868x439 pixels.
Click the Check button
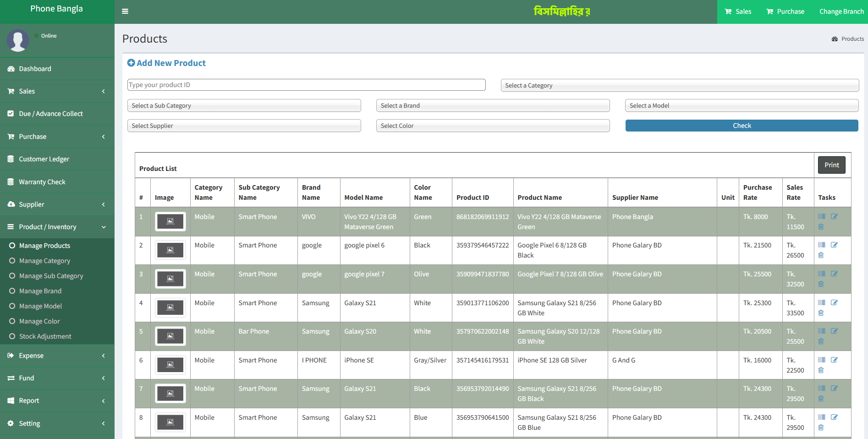(742, 125)
